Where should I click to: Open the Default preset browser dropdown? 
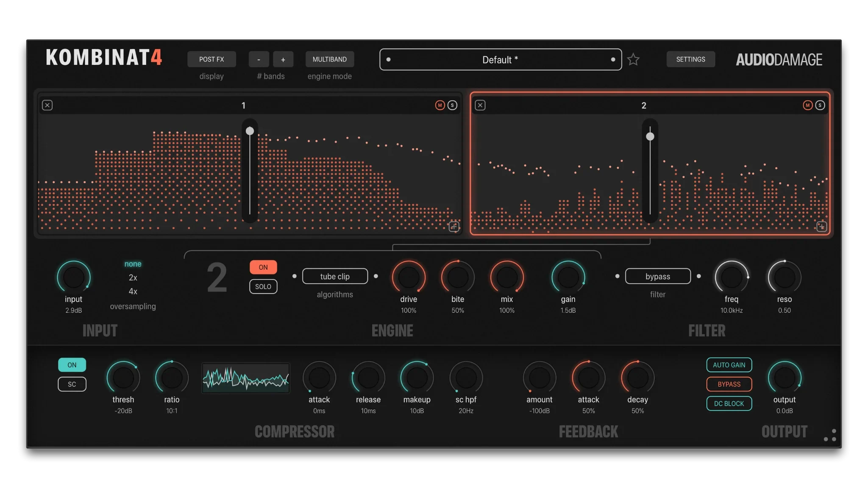[x=500, y=59]
